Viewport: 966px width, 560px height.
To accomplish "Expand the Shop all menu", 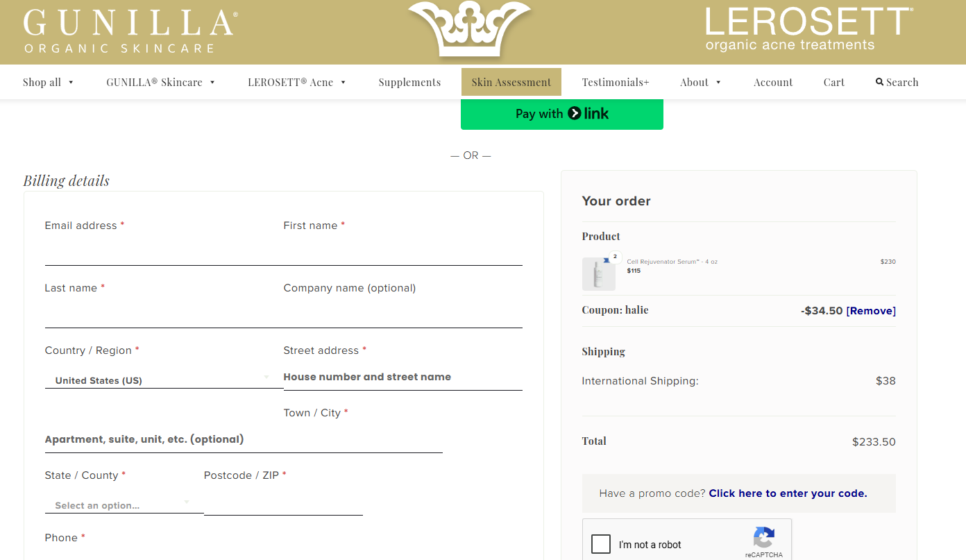I will [x=49, y=82].
